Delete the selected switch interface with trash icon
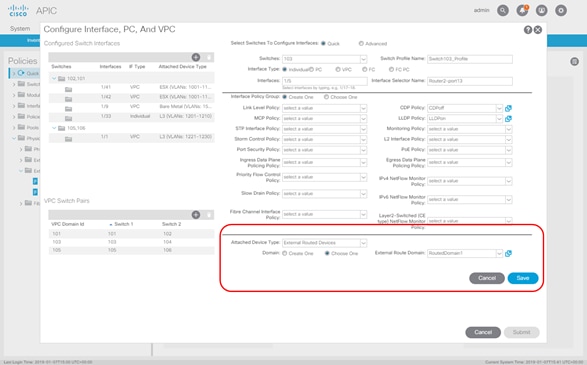Screen dimensions: 587x365 tap(209, 57)
